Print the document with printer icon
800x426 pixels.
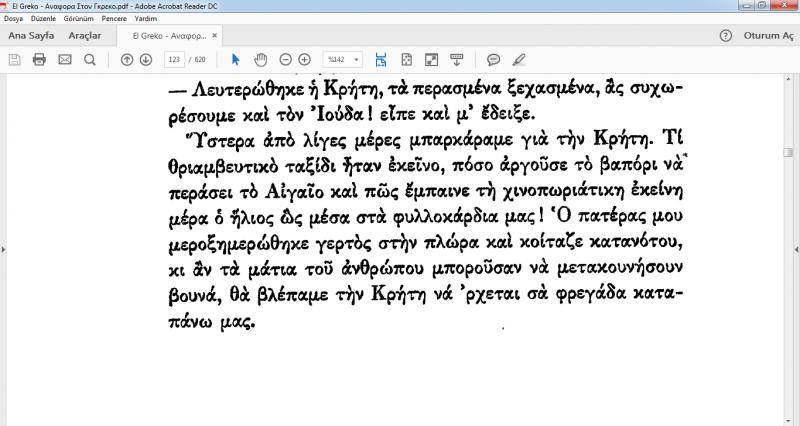(39, 60)
